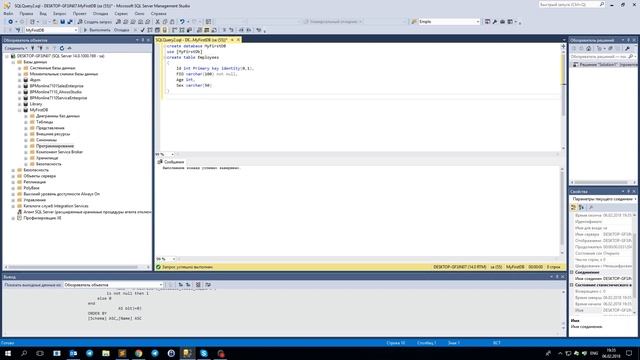Open Skype from the taskbar

coord(204,353)
